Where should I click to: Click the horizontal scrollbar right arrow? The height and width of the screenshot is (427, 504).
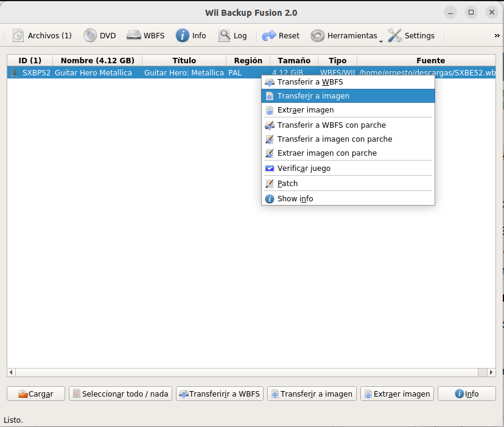(491, 372)
